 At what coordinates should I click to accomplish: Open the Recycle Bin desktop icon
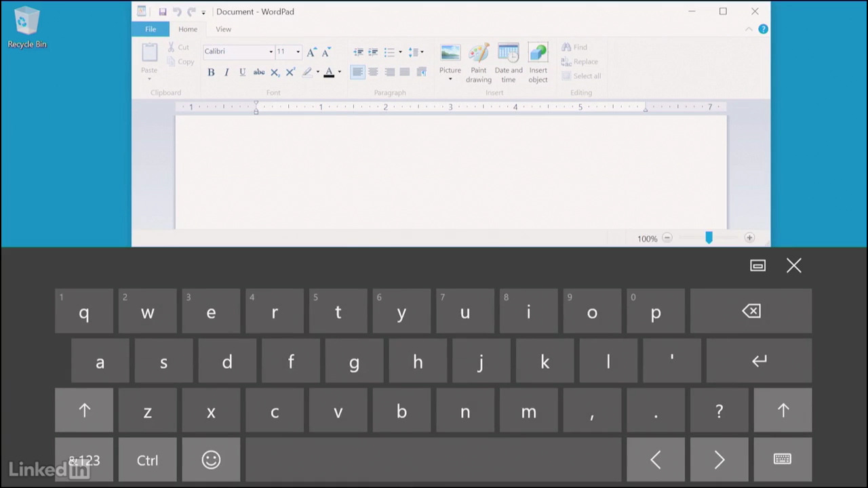[27, 27]
